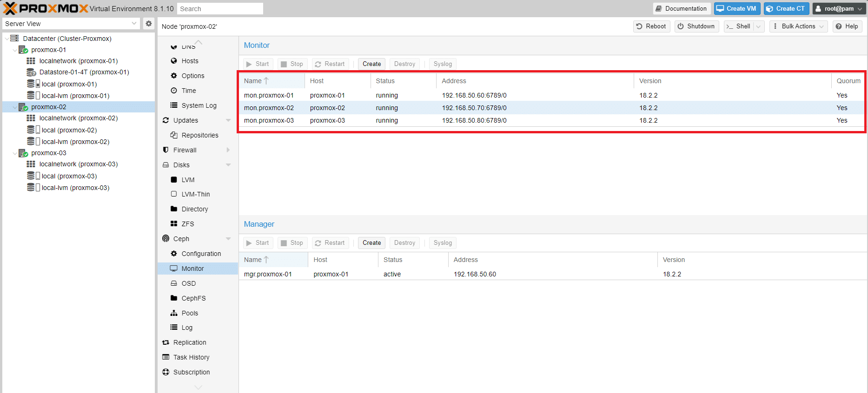The width and height of the screenshot is (868, 393).
Task: Click the Ceph logo icon
Action: [166, 239]
